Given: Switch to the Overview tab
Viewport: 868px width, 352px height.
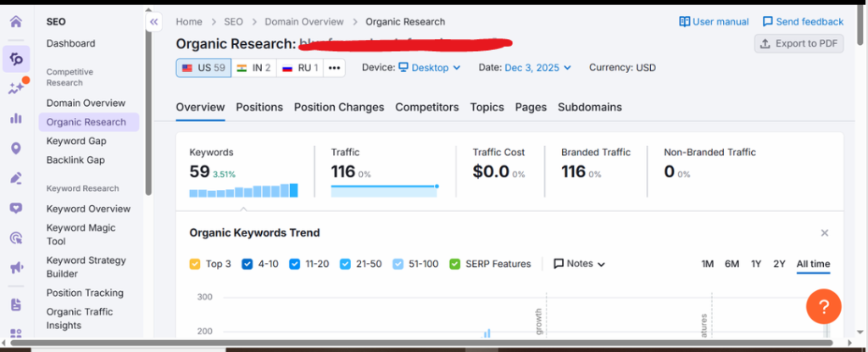Looking at the screenshot, I should pos(200,107).
